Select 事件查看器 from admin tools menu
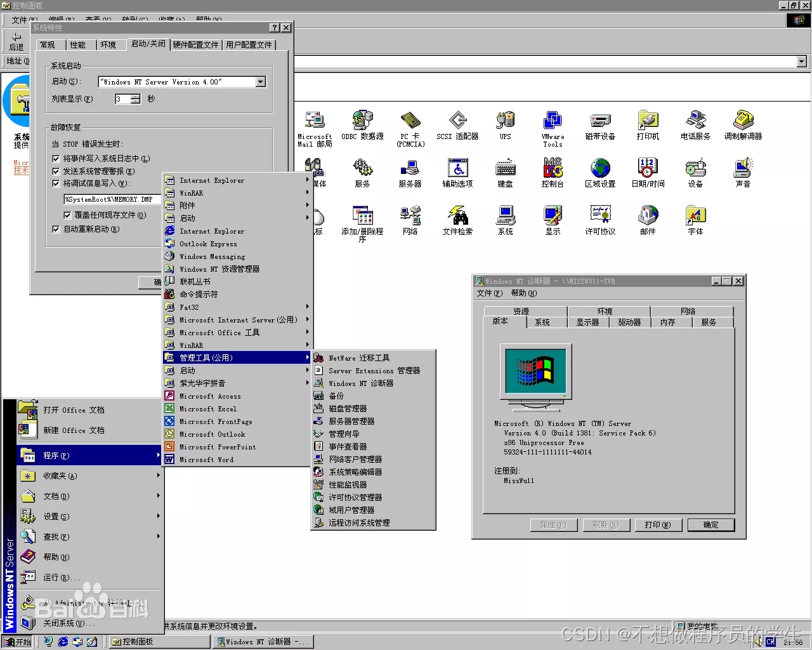 373,447
